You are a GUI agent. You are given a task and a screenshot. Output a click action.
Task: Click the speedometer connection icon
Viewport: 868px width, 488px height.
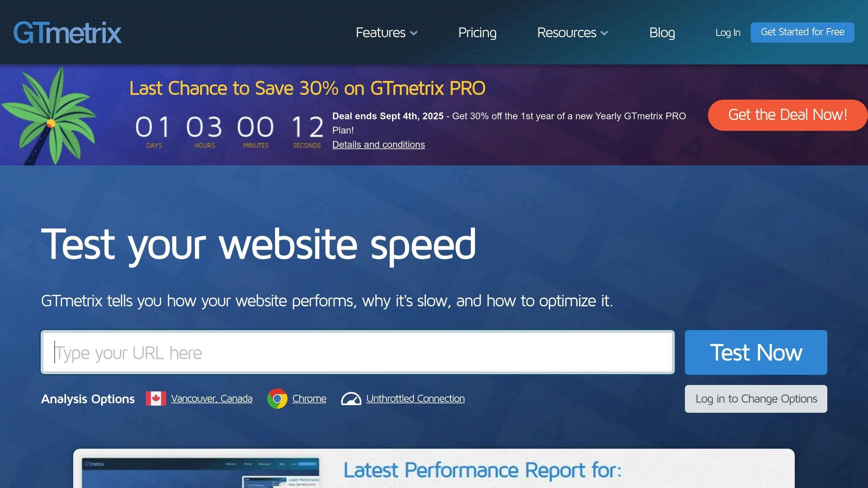tap(351, 399)
